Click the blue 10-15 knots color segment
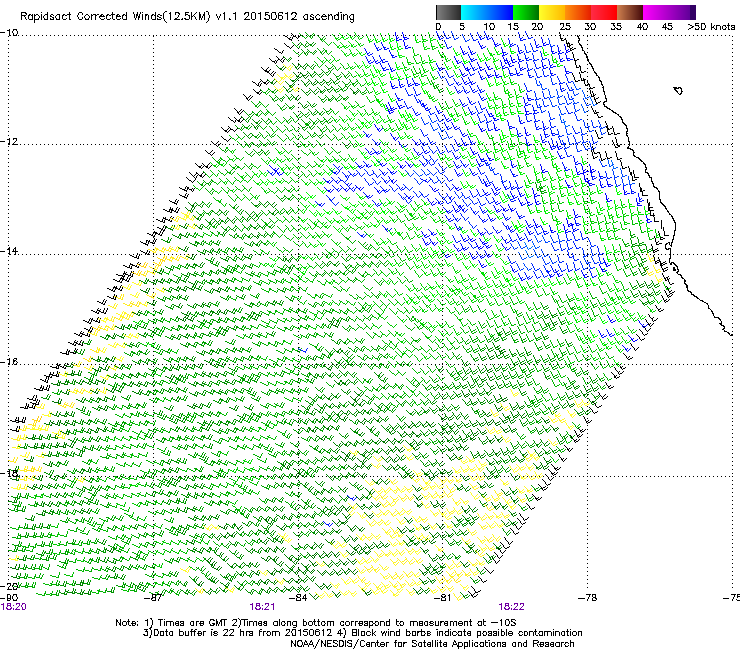Screen dimensions: 740x650 (x=500, y=12)
